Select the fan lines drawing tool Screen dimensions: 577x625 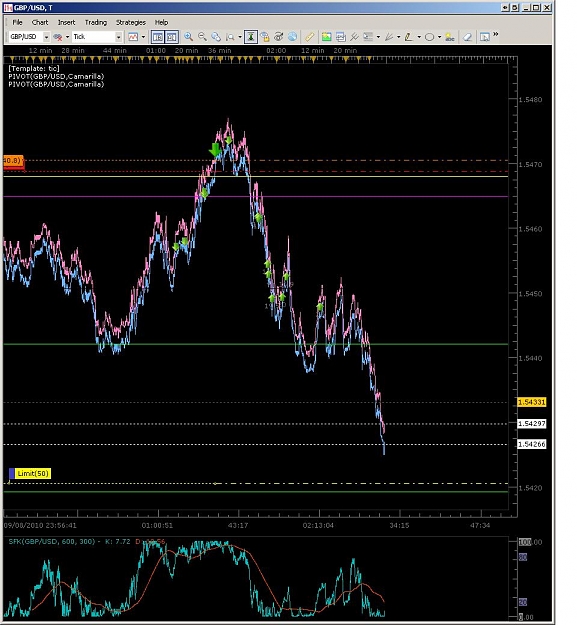pos(389,37)
